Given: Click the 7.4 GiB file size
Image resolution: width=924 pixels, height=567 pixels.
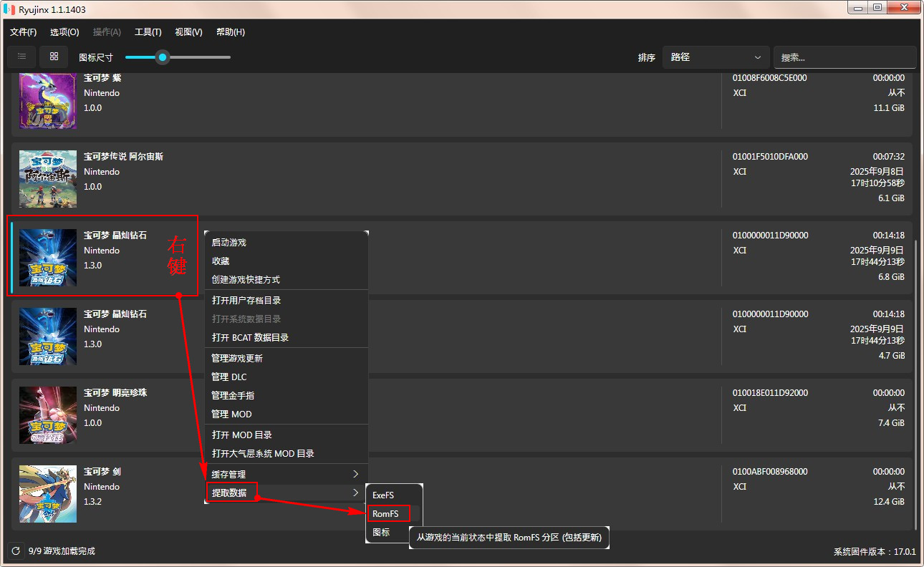Looking at the screenshot, I should pyautogui.click(x=891, y=423).
